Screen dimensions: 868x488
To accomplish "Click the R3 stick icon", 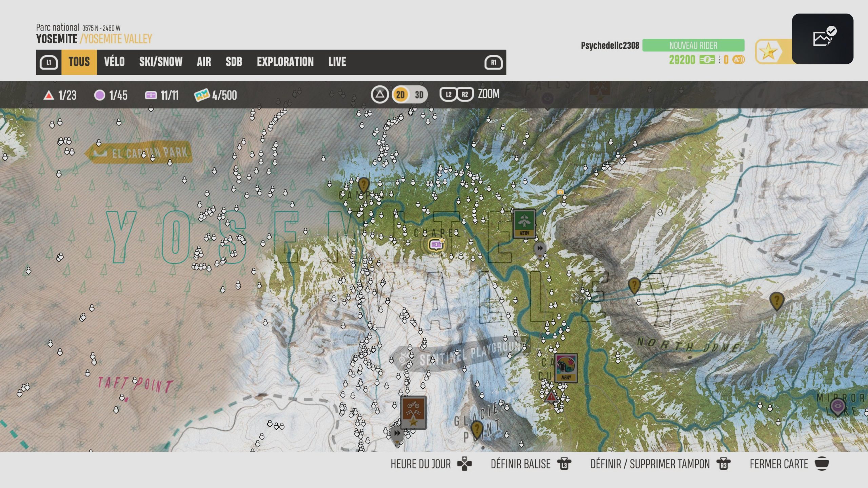I will tap(724, 464).
